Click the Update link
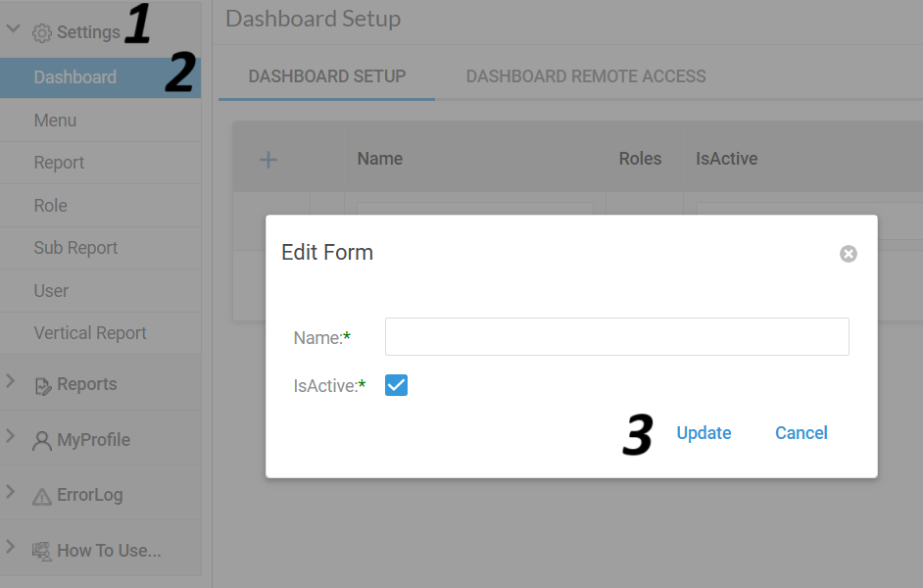Viewport: 923px width, 588px height. point(704,433)
